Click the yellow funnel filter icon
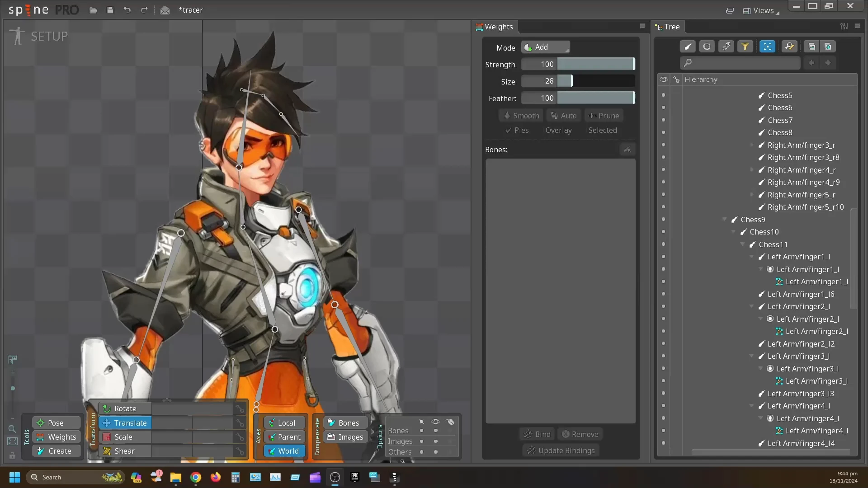This screenshot has height=488, width=868. (x=745, y=47)
